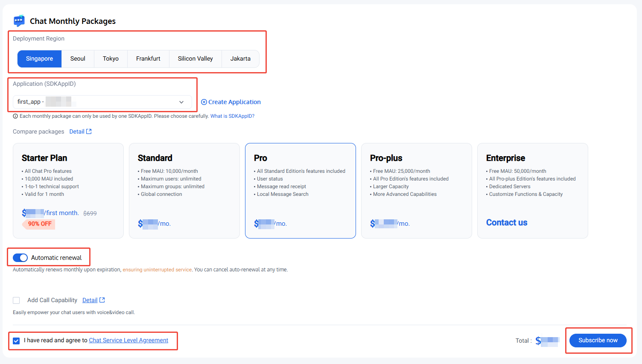Select the Seoul deployment region
This screenshot has width=642, height=364.
[78, 59]
